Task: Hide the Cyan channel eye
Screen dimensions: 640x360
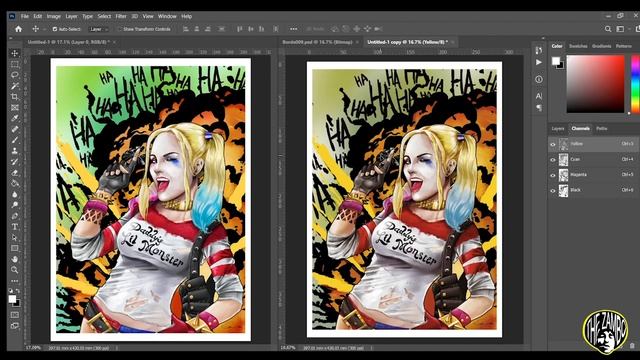Action: (x=553, y=160)
